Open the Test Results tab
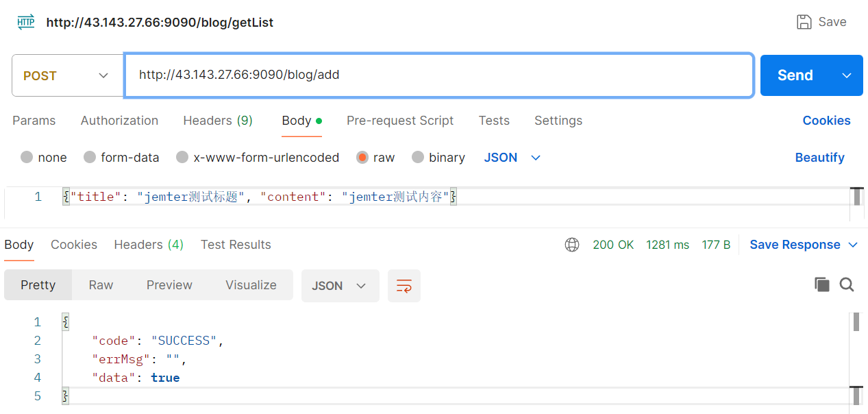Viewport: 868px width, 414px height. tap(236, 245)
